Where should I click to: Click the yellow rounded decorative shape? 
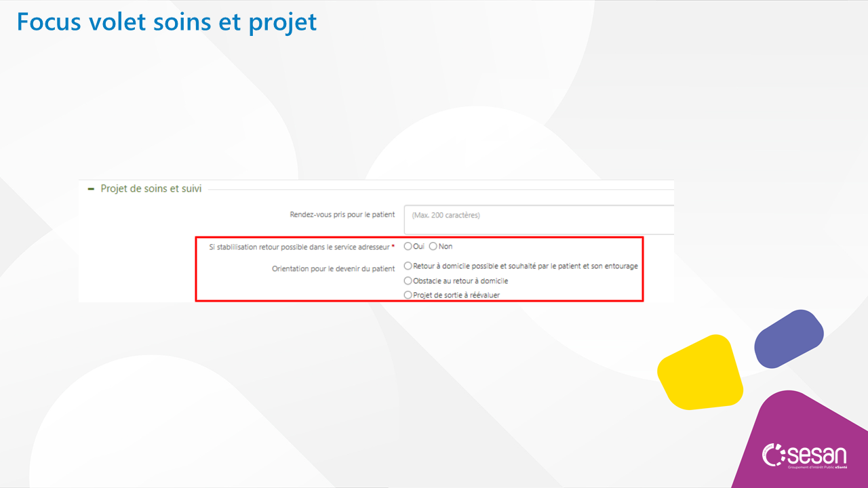point(699,372)
